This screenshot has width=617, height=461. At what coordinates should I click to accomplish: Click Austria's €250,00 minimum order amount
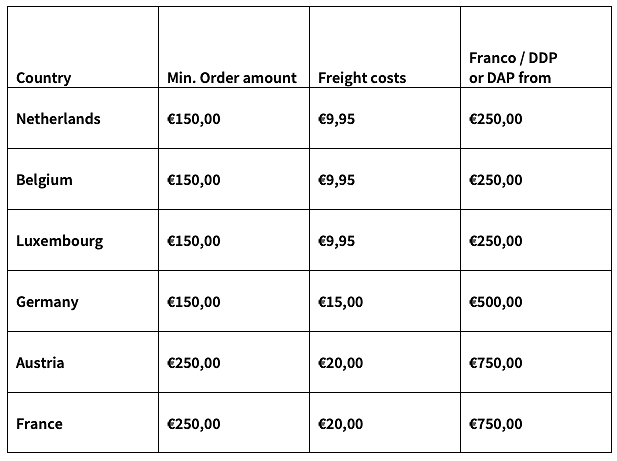coord(193,363)
